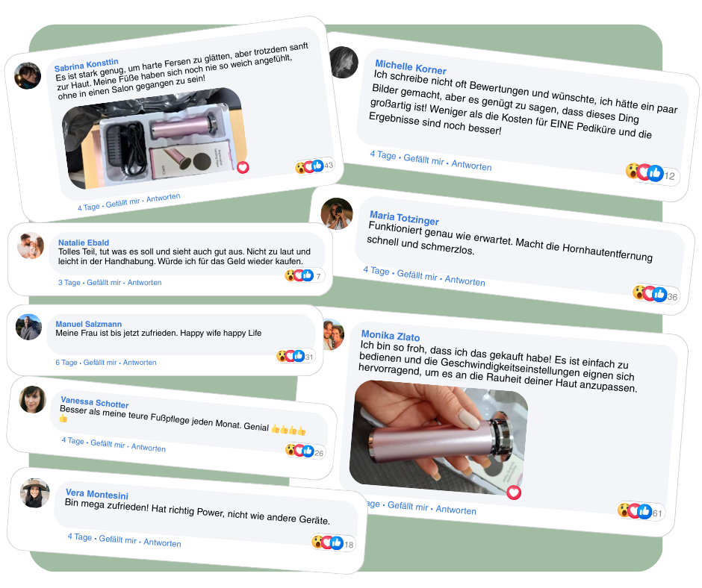Screen dimensions: 702x588
Task: Click Gefällt mir under Vera Montesini's comment
Action: pyautogui.click(x=118, y=539)
